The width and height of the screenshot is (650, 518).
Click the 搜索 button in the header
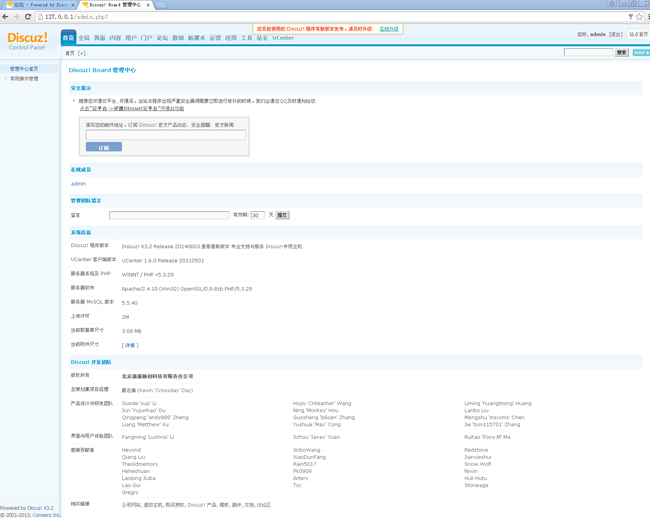622,52
